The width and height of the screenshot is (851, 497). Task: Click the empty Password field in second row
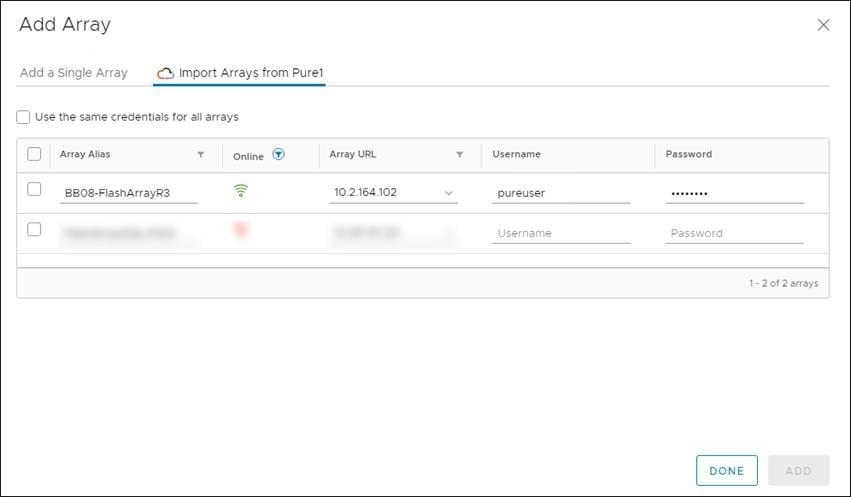(x=734, y=233)
